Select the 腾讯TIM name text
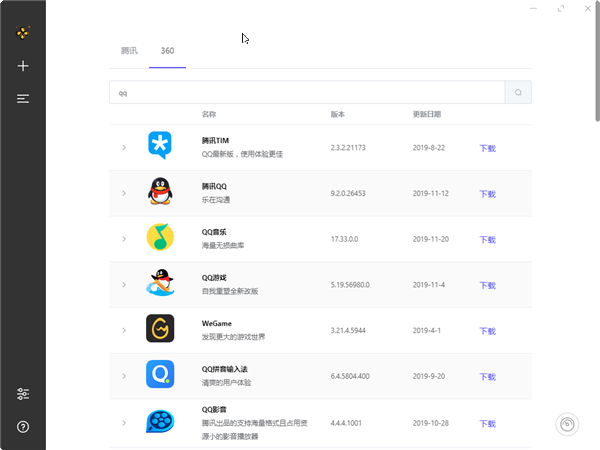This screenshot has width=600, height=450. coord(215,140)
